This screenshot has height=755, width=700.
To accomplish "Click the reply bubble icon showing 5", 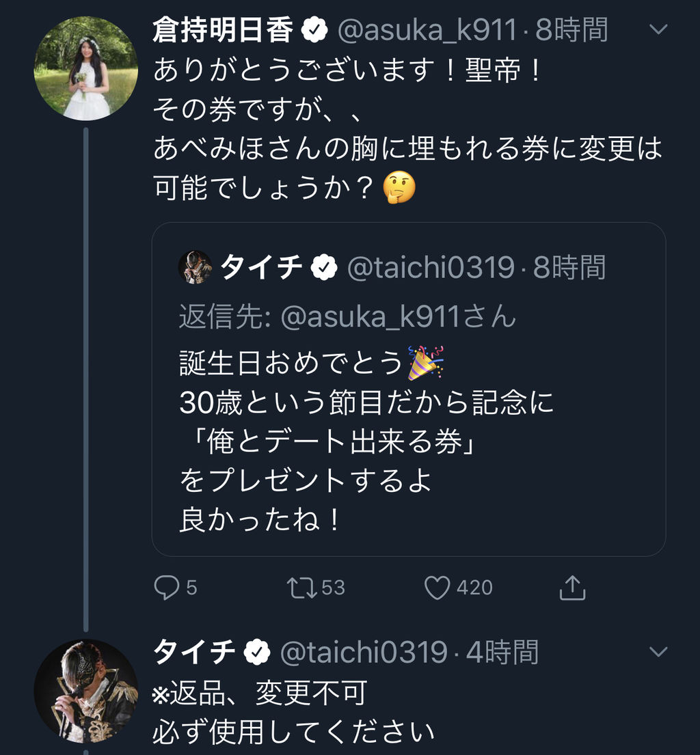I will [166, 588].
